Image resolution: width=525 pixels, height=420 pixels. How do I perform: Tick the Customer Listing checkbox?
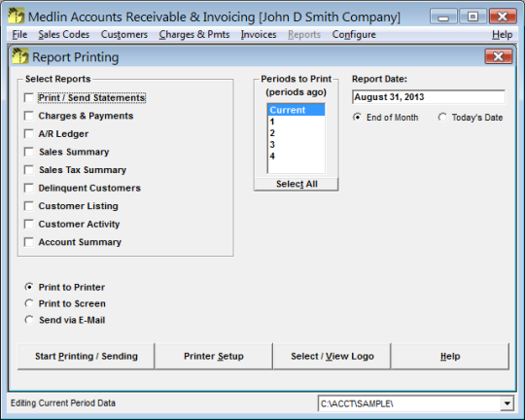click(29, 206)
